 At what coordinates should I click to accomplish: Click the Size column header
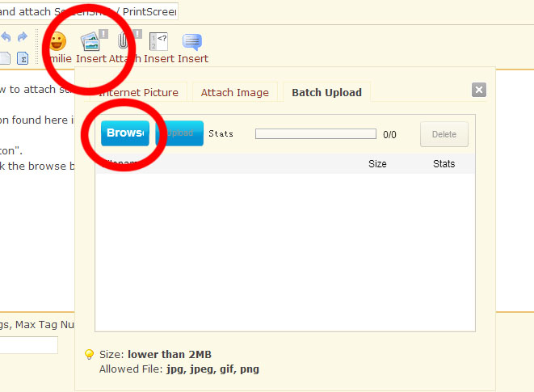coord(377,164)
